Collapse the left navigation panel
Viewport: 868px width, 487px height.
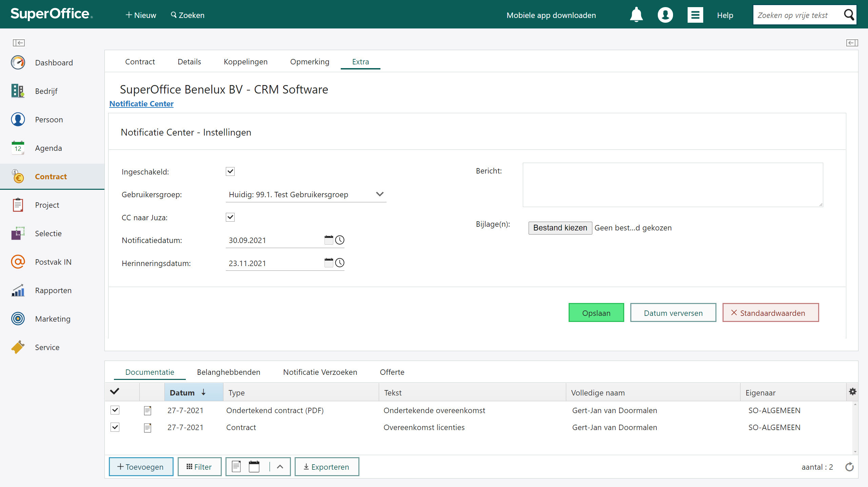19,43
